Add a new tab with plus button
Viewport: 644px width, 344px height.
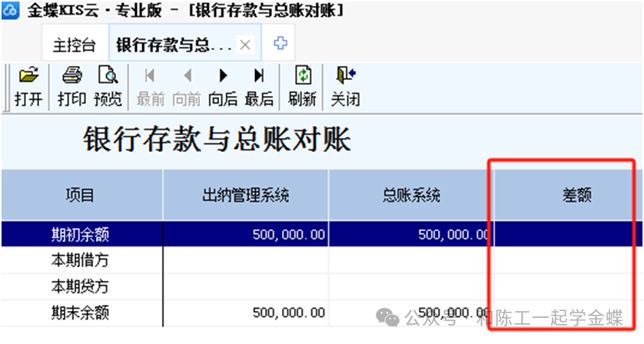click(281, 44)
